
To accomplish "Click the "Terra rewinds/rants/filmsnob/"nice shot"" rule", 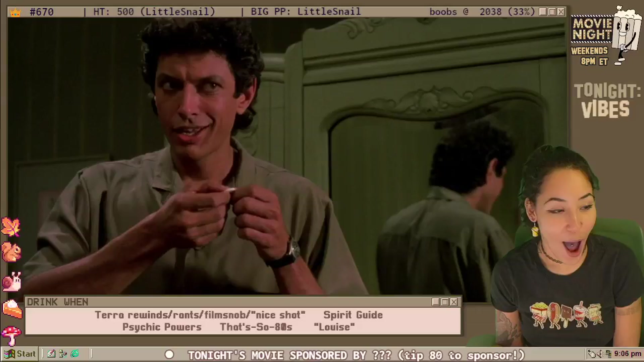I will click(x=200, y=315).
